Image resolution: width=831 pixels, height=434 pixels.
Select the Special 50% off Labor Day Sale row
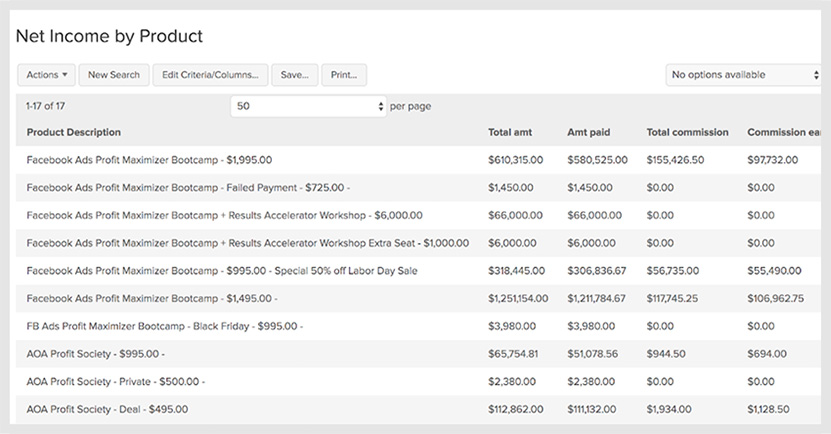tap(419, 271)
